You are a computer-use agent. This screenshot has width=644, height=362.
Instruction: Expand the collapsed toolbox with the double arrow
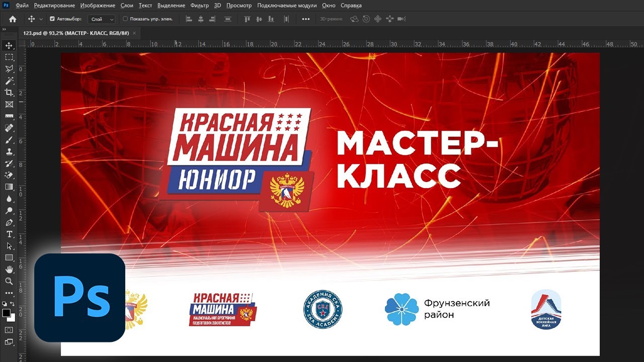click(x=4, y=30)
